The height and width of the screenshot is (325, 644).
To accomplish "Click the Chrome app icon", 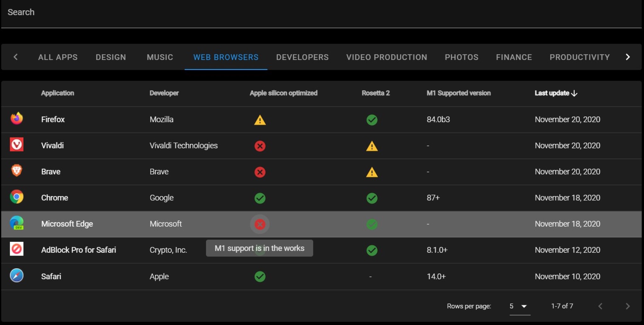I will [x=17, y=197].
